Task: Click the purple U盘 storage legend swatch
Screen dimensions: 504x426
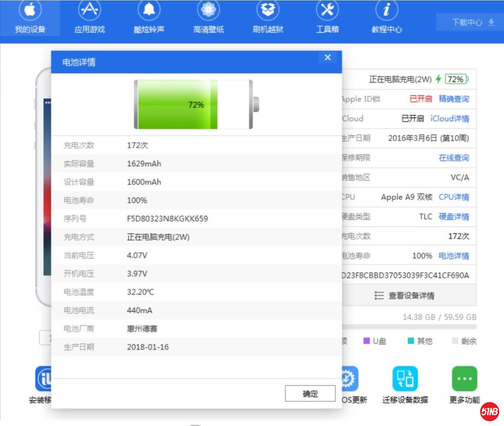Action: [x=367, y=341]
